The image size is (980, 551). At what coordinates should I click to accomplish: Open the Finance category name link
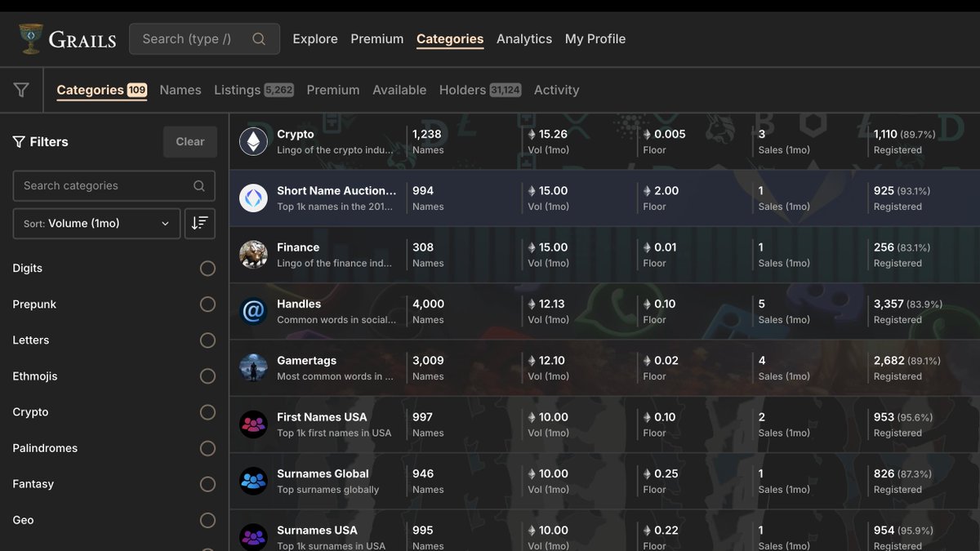click(298, 247)
